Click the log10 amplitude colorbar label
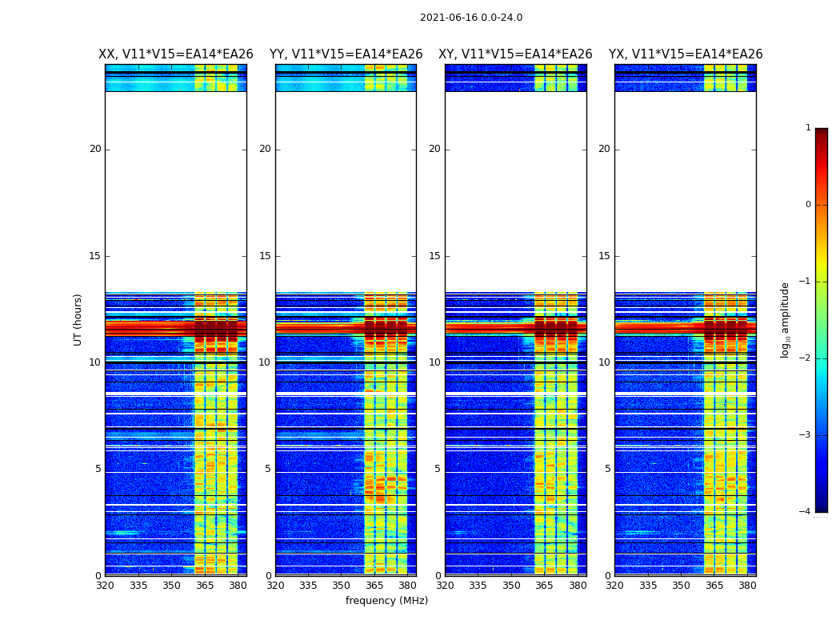Screen dimensions: 840x640 click(786, 319)
